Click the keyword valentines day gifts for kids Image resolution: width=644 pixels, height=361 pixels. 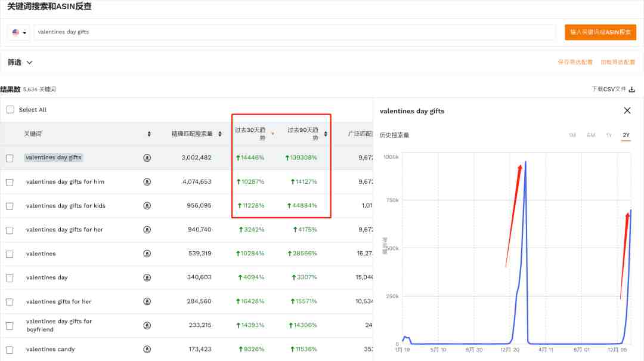click(66, 206)
